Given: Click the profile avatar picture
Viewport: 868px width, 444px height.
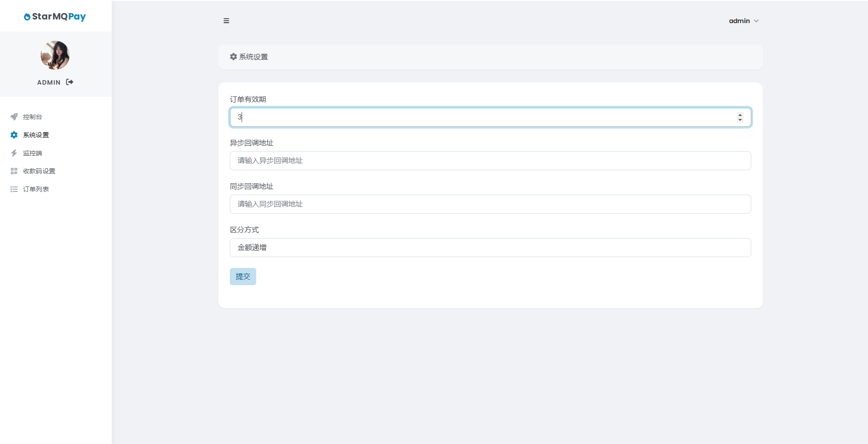Looking at the screenshot, I should pos(55,55).
